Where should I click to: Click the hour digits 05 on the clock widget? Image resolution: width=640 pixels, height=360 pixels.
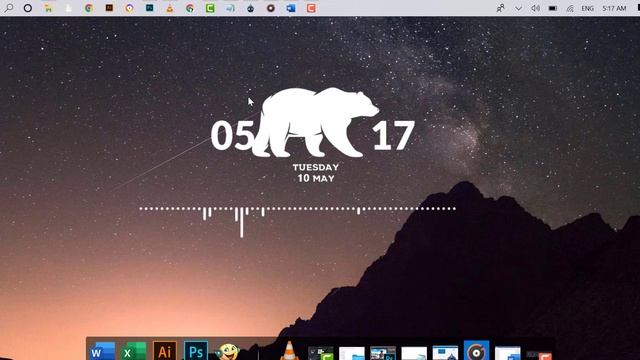[232, 136]
